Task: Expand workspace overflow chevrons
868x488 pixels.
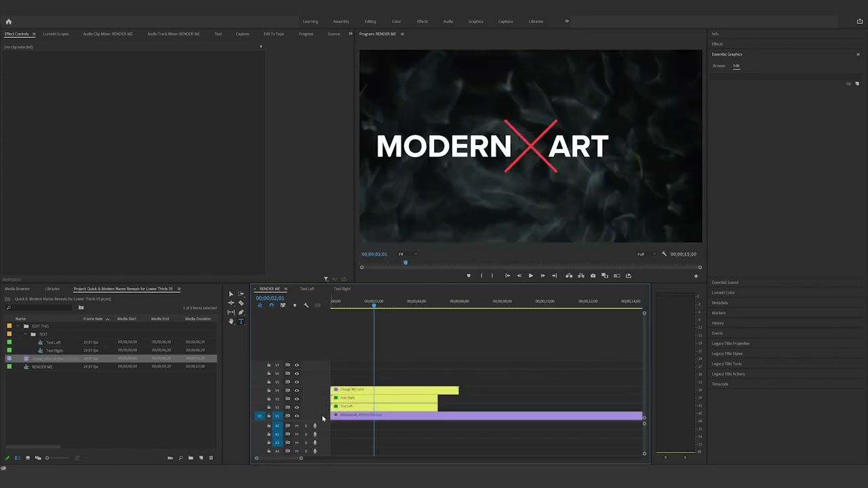Action: click(x=567, y=21)
